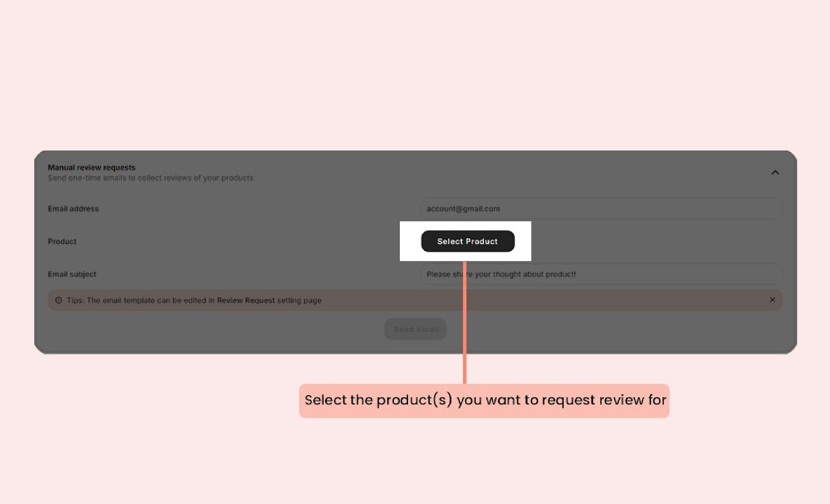The image size is (830, 504).
Task: Click the 'Send one-time emails' subtitle text
Action: pos(150,178)
